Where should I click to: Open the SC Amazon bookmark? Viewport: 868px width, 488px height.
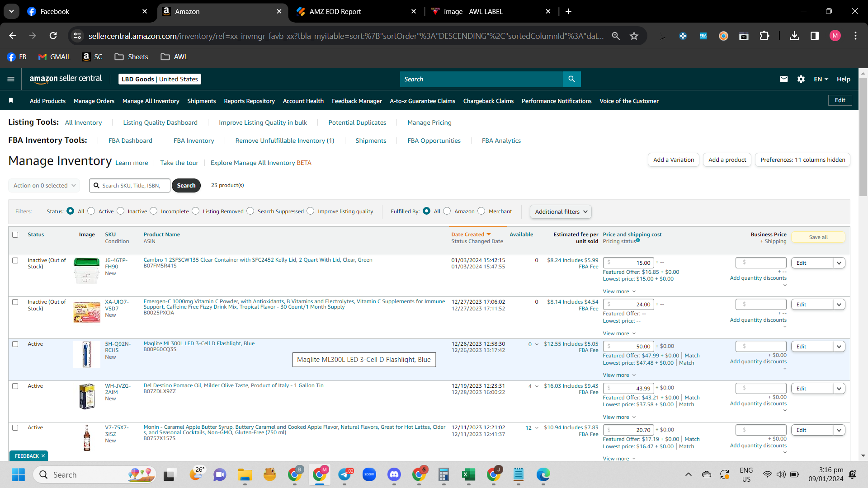(93, 56)
